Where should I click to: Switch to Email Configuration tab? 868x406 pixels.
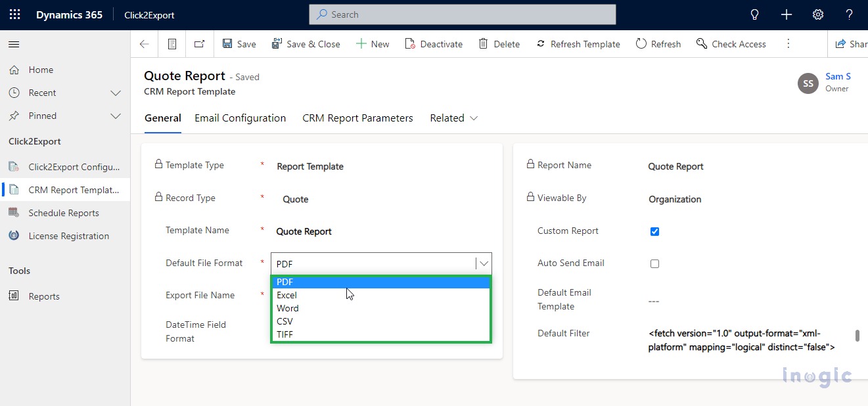[240, 118]
